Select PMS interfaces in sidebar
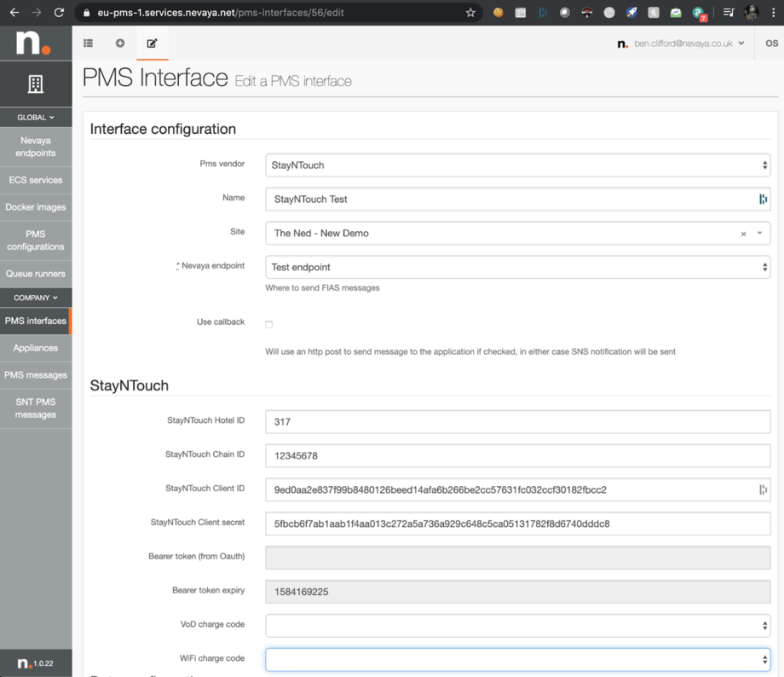This screenshot has width=784, height=677. (x=36, y=321)
